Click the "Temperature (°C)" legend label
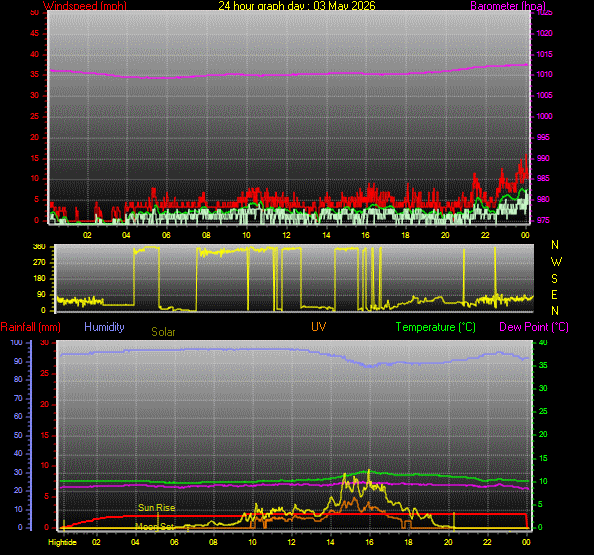The width and height of the screenshot is (594, 555). [x=436, y=327]
